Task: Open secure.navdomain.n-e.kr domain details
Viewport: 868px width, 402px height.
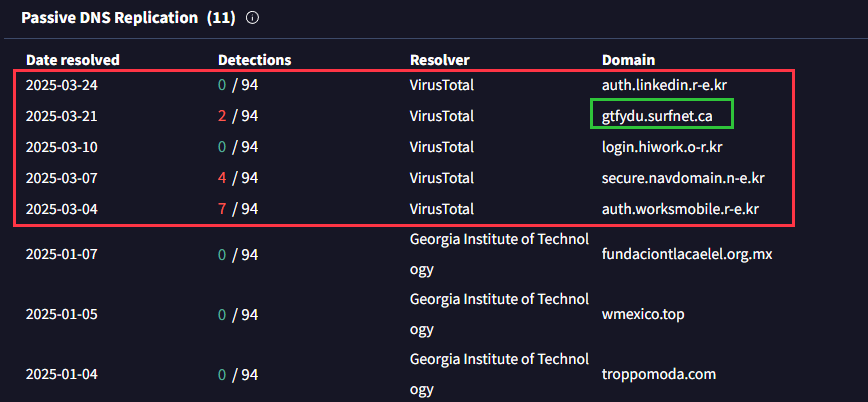Action: pos(684,178)
